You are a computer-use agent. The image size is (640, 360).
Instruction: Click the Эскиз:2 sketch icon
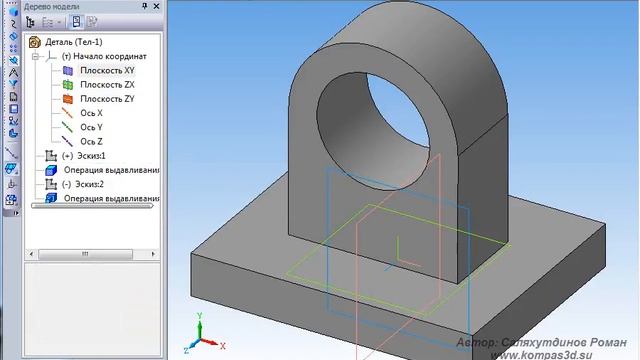coord(51,184)
